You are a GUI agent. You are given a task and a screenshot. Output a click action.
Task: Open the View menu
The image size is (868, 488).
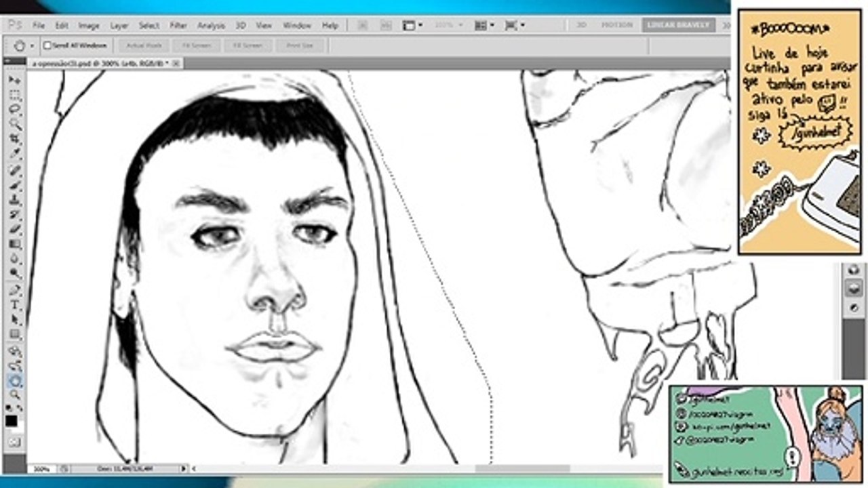pos(264,25)
